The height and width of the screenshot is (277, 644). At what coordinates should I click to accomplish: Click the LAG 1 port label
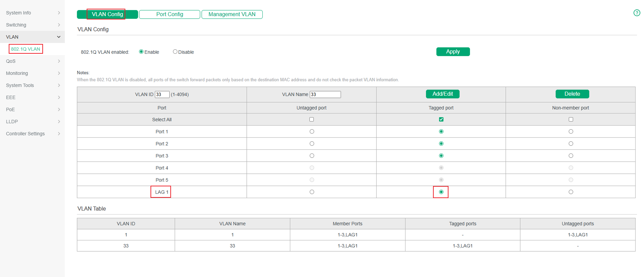pos(161,192)
